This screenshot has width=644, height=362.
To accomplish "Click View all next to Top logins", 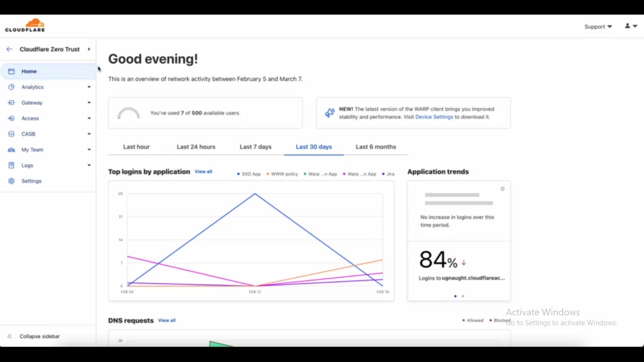I will (x=204, y=172).
